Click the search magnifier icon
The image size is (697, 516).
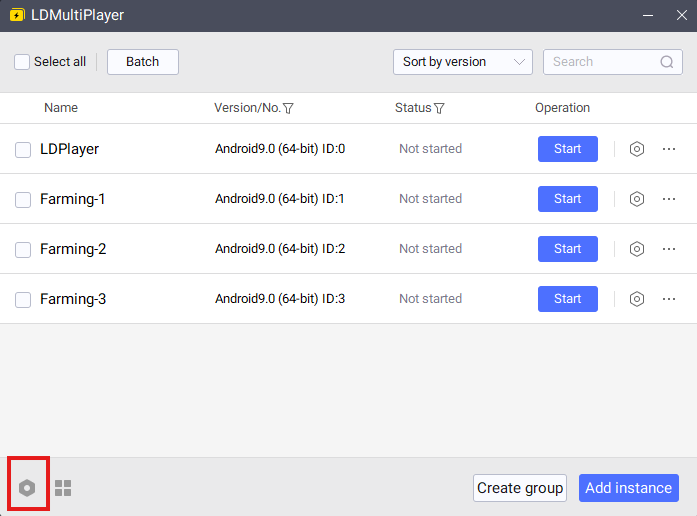coord(666,62)
